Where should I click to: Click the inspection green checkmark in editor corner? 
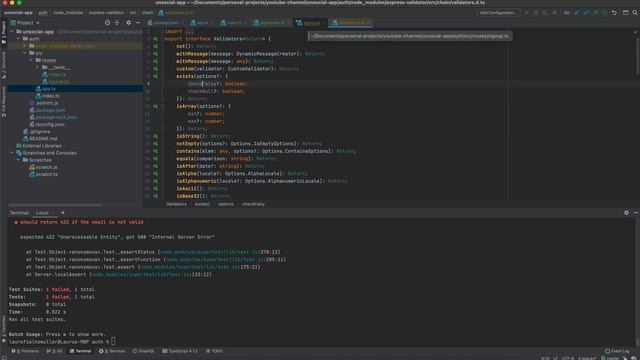coord(635,31)
